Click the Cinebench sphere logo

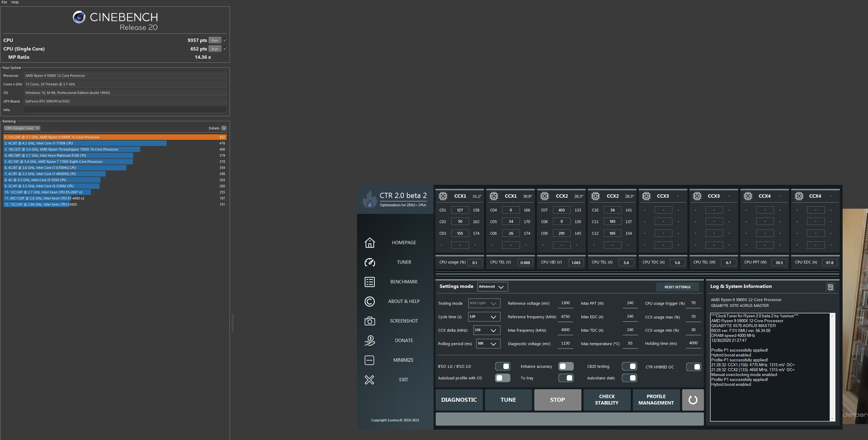click(x=79, y=17)
